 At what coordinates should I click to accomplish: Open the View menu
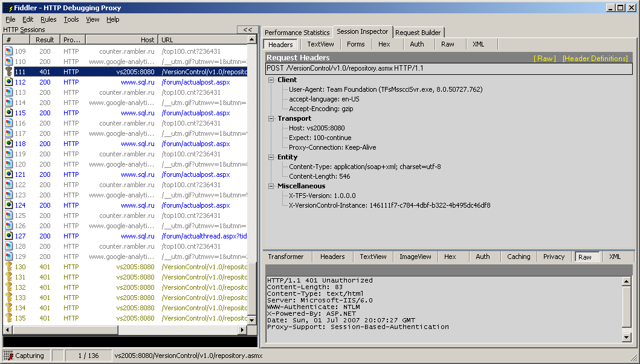[x=92, y=19]
